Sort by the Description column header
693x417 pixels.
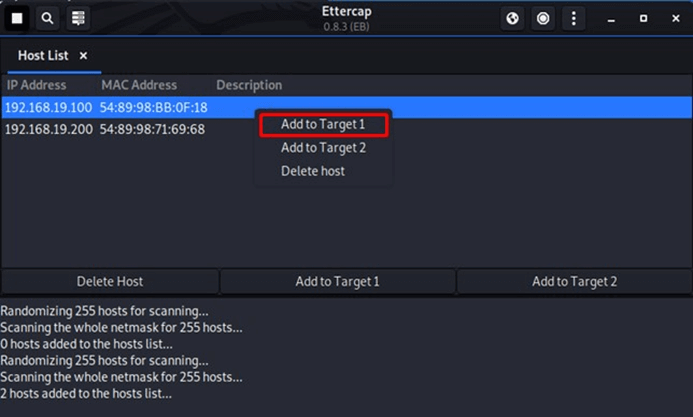click(x=249, y=85)
